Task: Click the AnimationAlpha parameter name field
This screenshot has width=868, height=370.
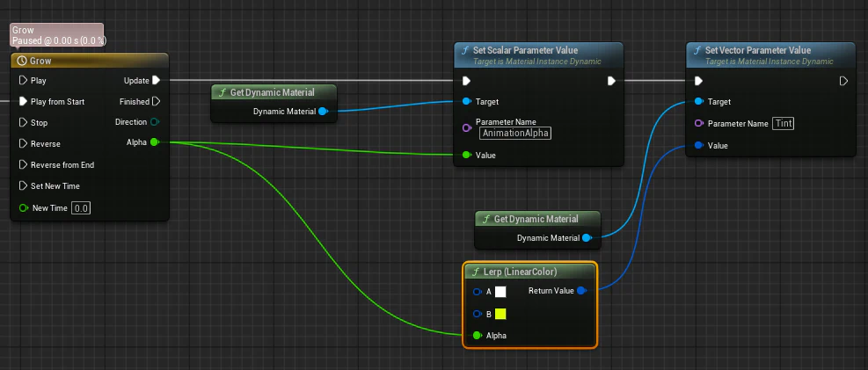Action: click(515, 134)
